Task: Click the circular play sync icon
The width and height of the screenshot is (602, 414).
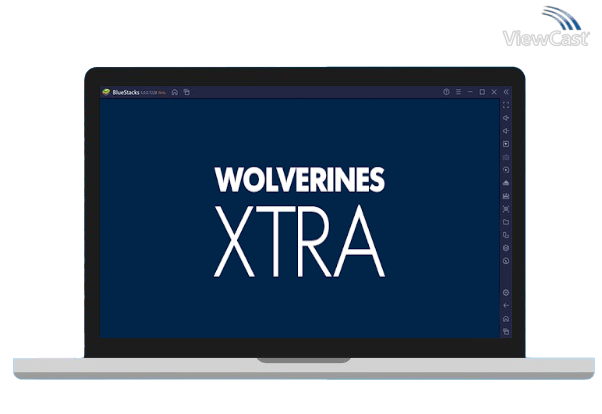Action: [x=506, y=170]
